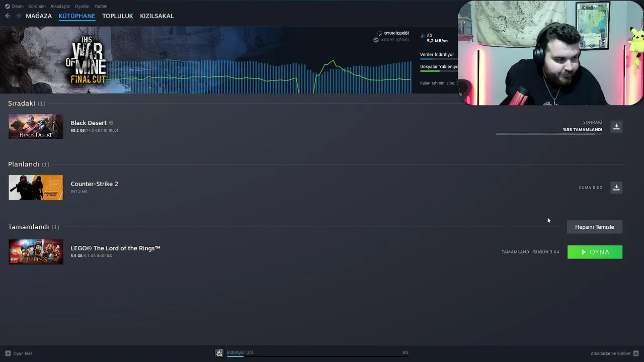Switch to the MAĞAZA tab
Viewport: 644px width, 362px height.
coord(39,16)
